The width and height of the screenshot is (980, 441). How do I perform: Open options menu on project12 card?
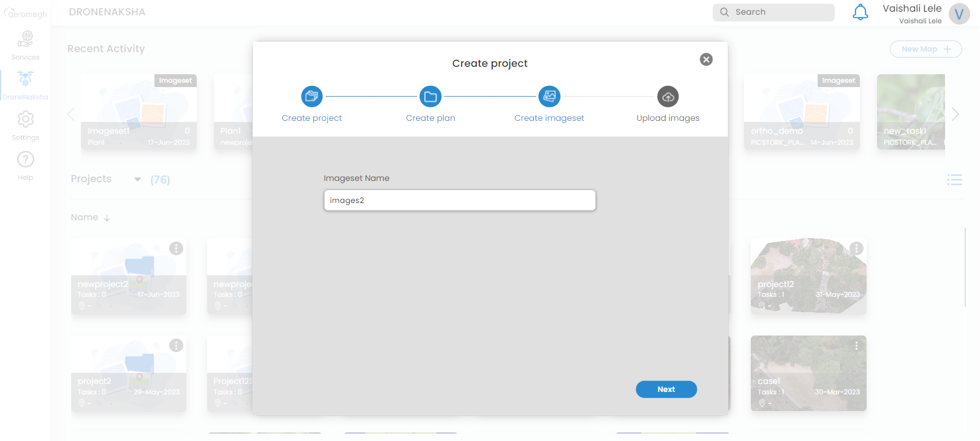point(856,248)
